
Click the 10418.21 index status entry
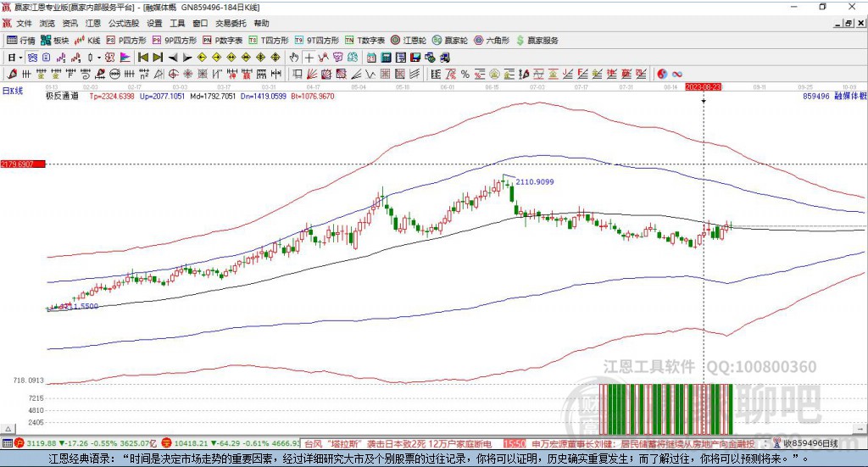(231, 444)
